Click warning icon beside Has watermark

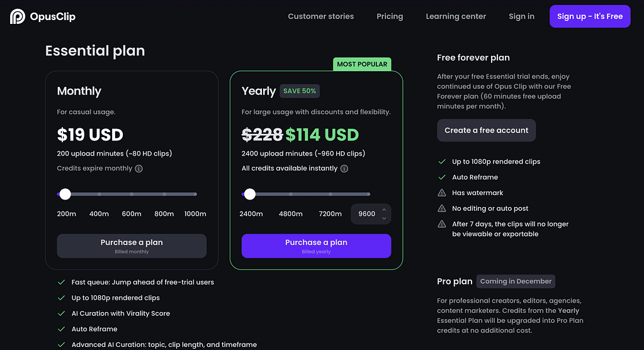[442, 193]
